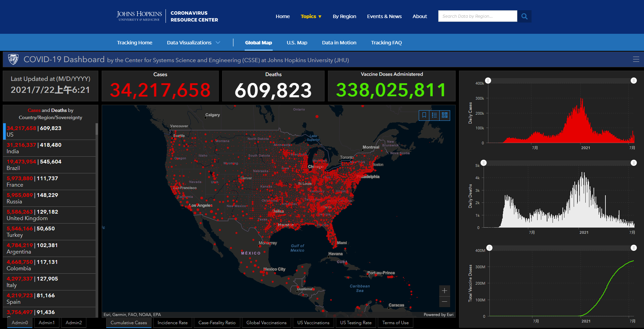
Task: Expand the Data Visualizations dropdown
Action: (x=194, y=43)
